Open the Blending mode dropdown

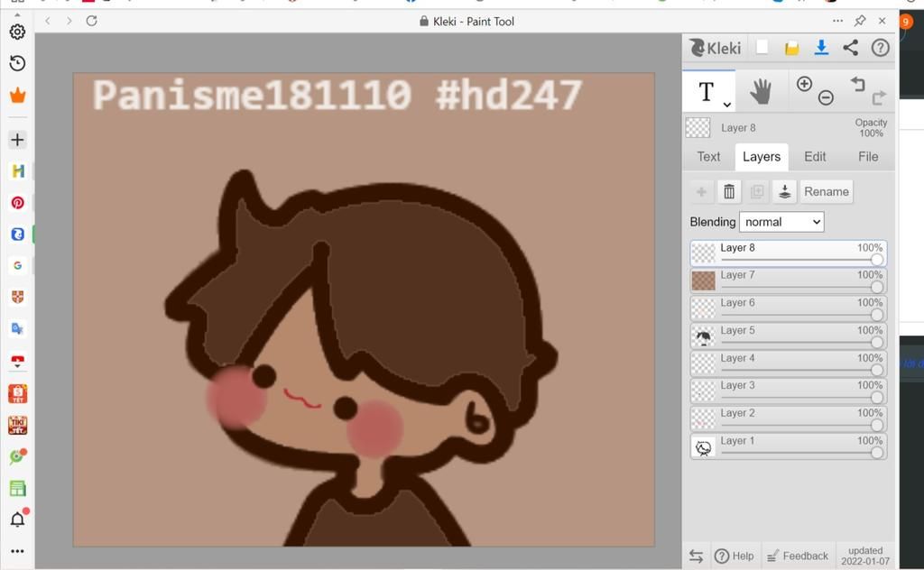click(x=781, y=222)
